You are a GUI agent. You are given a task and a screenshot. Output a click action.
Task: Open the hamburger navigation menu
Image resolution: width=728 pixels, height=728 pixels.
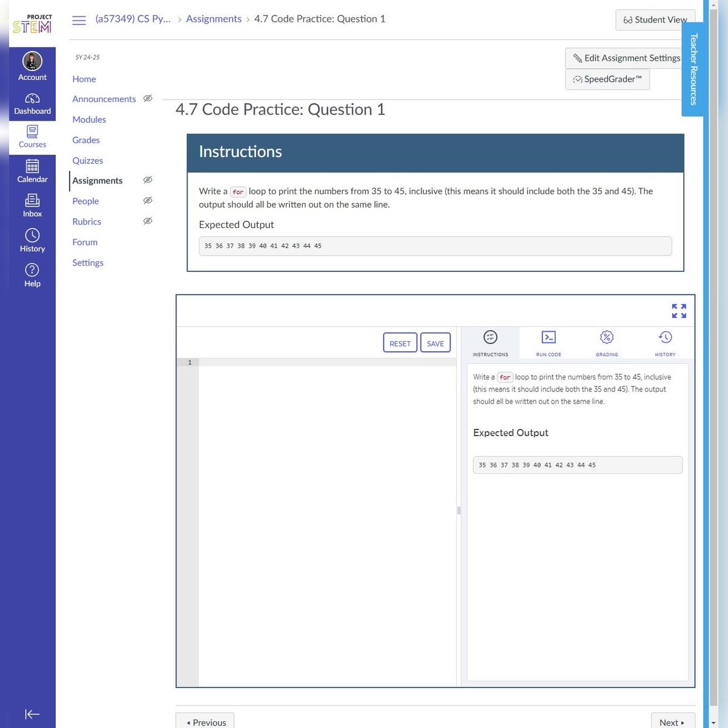pos(78,19)
